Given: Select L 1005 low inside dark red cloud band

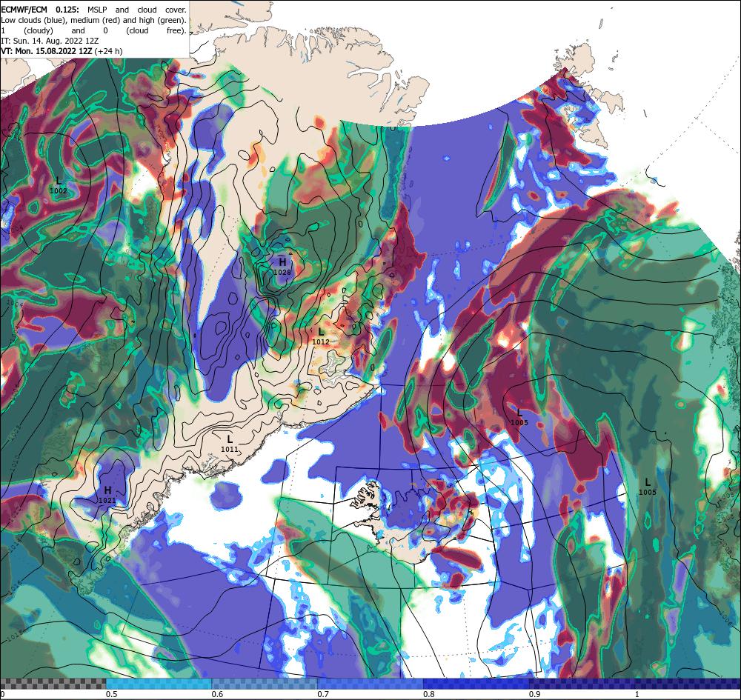Looking at the screenshot, I should [x=519, y=417].
